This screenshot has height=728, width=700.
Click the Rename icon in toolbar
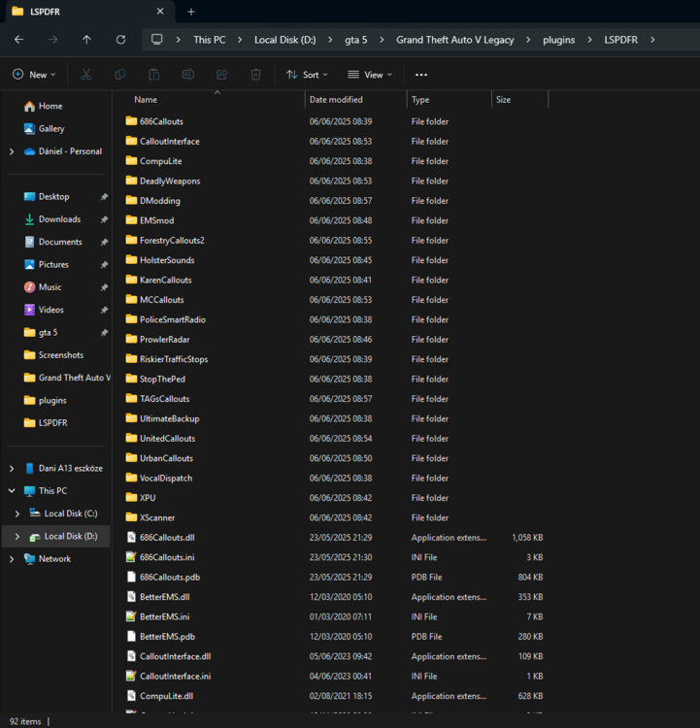pyautogui.click(x=188, y=75)
